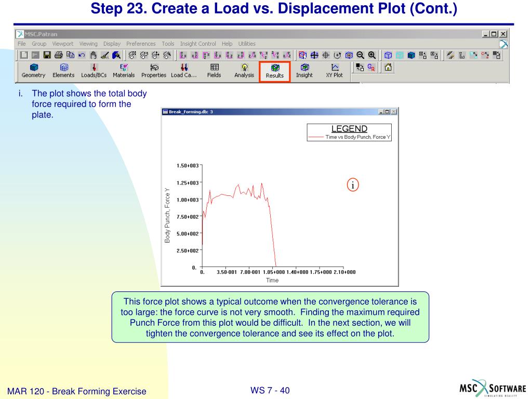
Task: Click the Undo arrow icon
Action: tap(82, 55)
